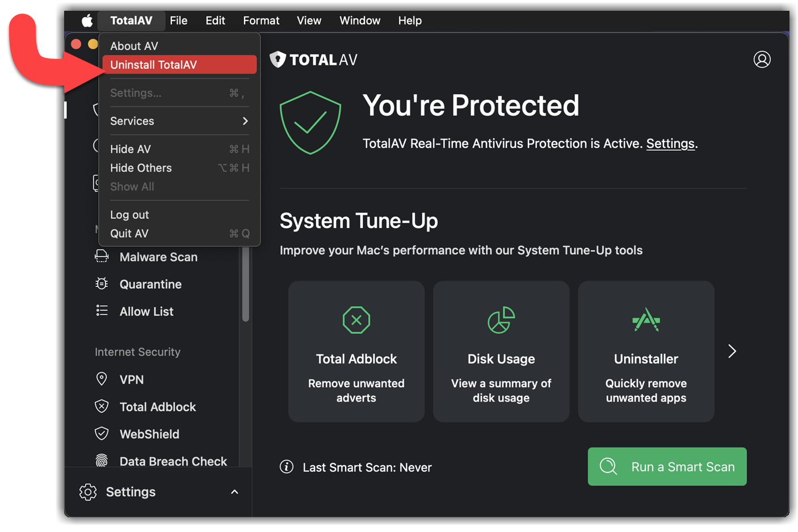The width and height of the screenshot is (798, 532).
Task: Click the Uninstaller app icon
Action: 645,320
